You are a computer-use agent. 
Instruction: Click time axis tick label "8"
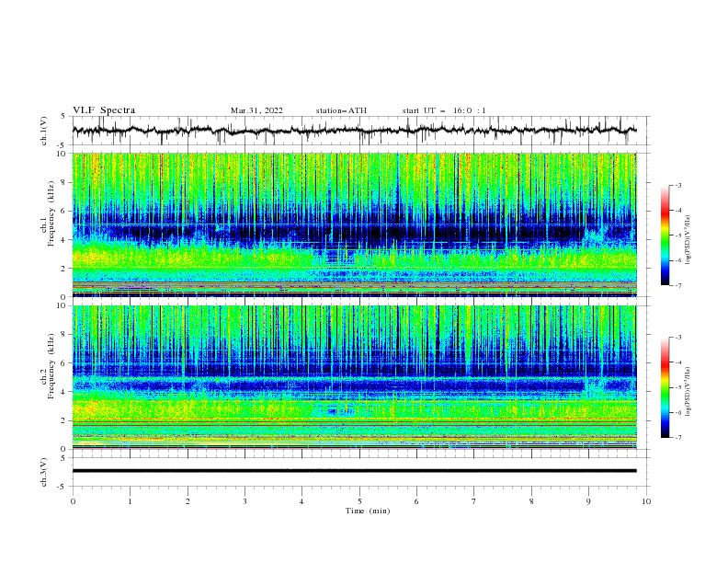coord(531,501)
